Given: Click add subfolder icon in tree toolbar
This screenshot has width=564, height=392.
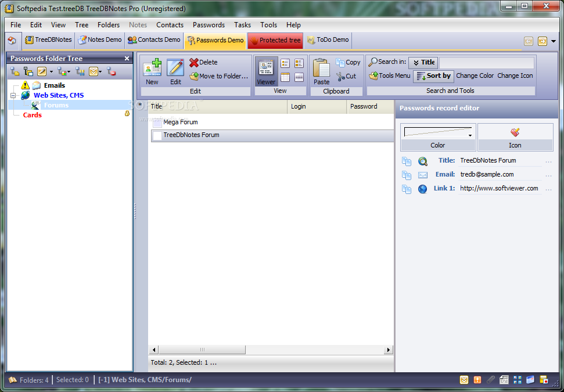Looking at the screenshot, I should point(28,71).
